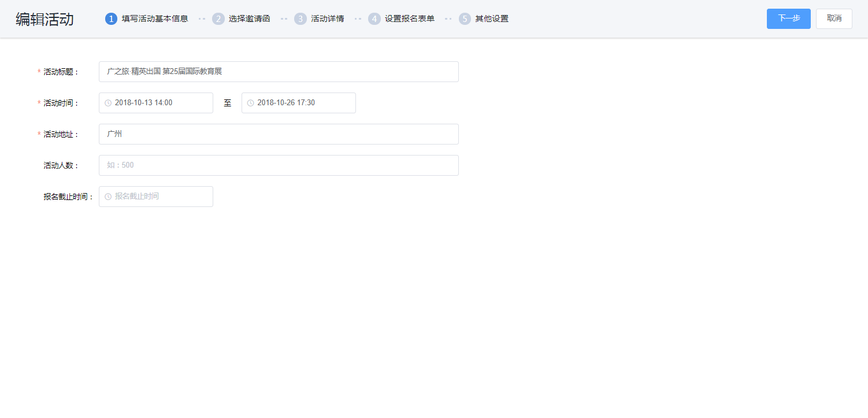Image resolution: width=868 pixels, height=418 pixels.
Task: Click the 活动人数 label
Action: tap(61, 165)
